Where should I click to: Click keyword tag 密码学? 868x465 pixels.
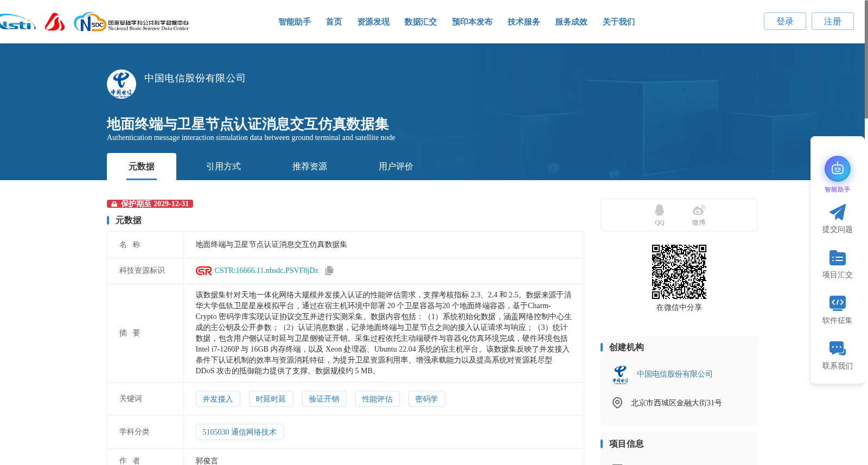pyautogui.click(x=426, y=399)
